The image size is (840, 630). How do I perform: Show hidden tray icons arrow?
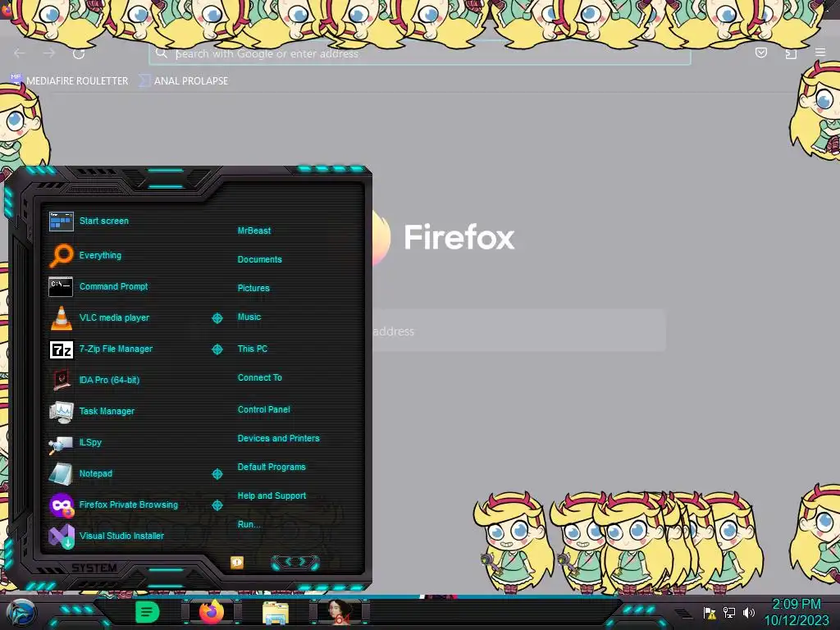click(x=682, y=614)
